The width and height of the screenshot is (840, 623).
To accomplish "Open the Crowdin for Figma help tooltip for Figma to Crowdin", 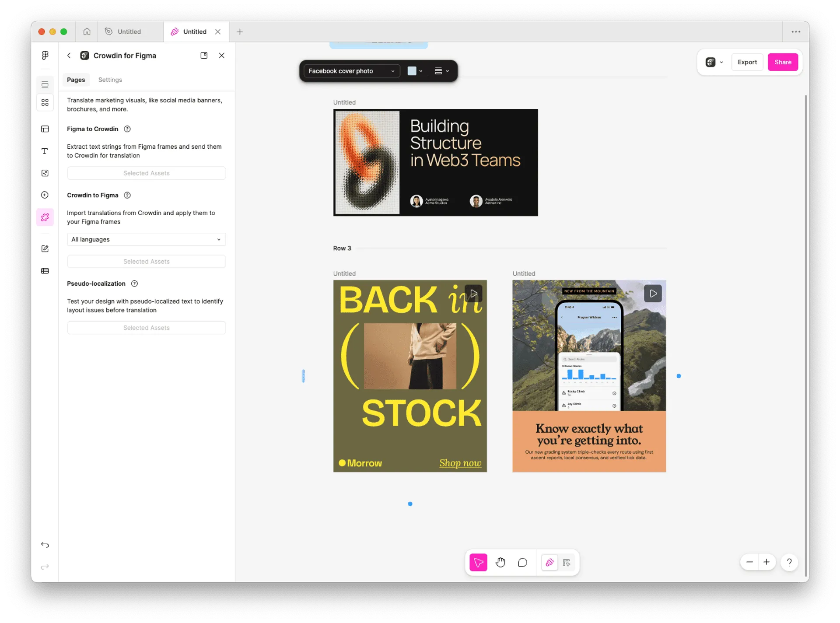I will coord(127,129).
